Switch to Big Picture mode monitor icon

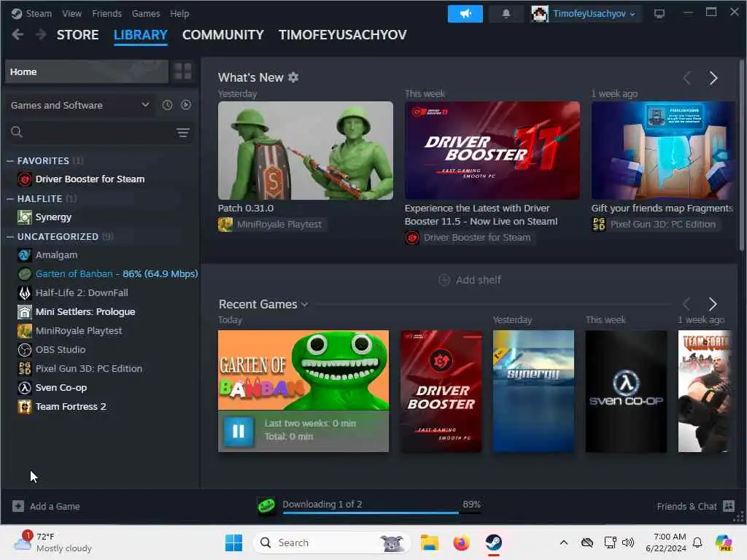click(x=659, y=14)
